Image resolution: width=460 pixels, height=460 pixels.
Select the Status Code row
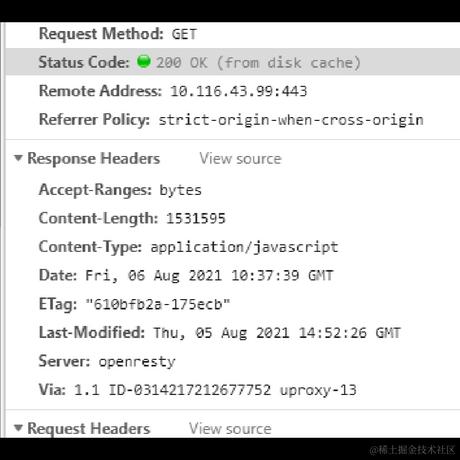coord(233,62)
